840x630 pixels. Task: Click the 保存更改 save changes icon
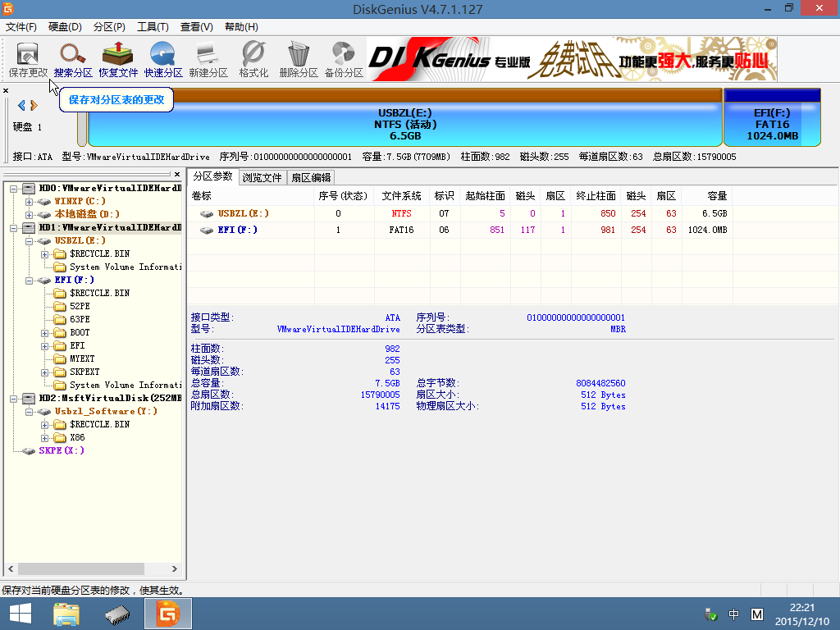pos(28,60)
